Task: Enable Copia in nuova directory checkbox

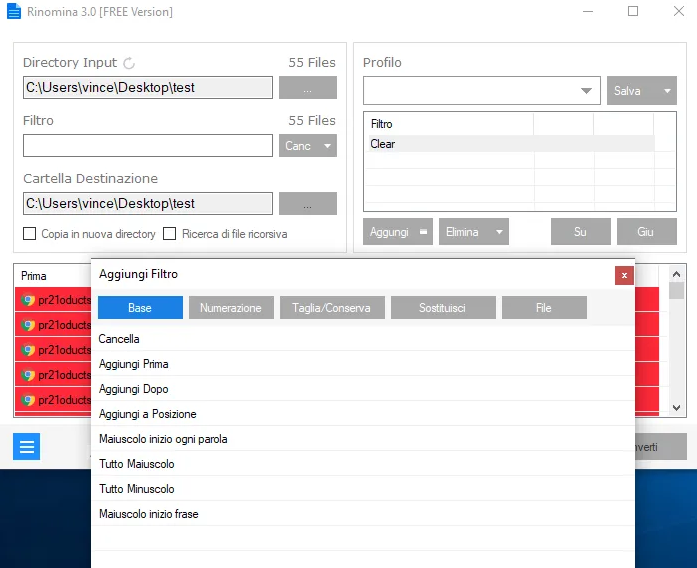Action: pyautogui.click(x=29, y=233)
